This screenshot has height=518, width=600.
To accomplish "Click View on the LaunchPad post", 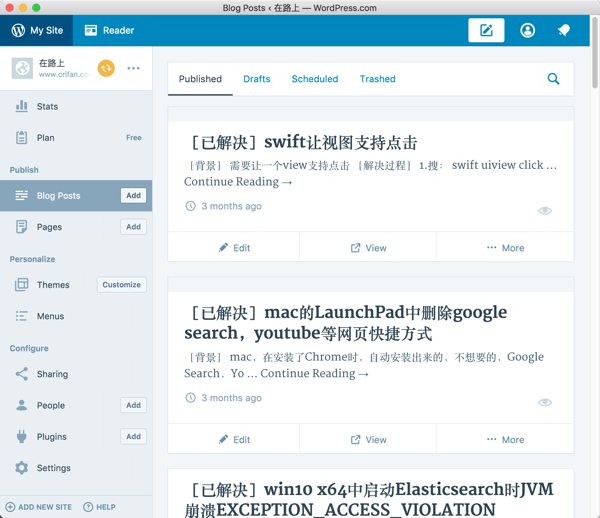I will pos(368,440).
